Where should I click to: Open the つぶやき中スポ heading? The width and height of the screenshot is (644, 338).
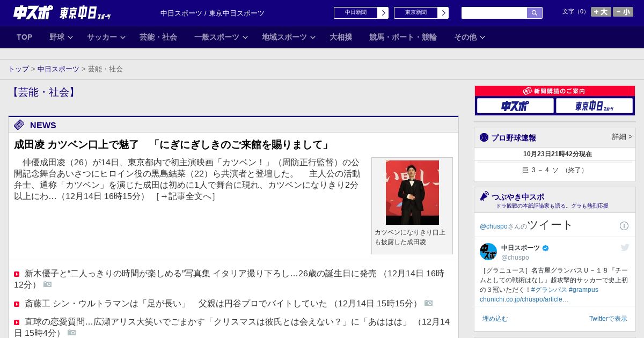click(x=518, y=197)
